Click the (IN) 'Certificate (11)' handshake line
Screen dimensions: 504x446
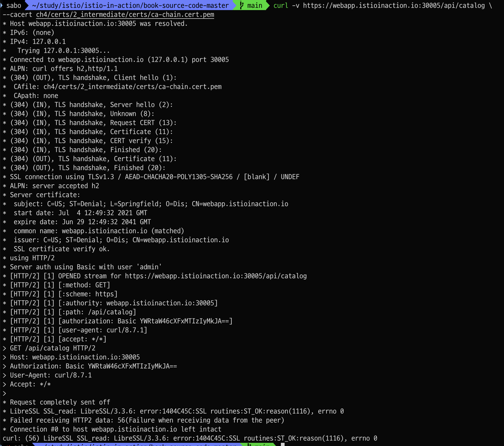tap(88, 132)
